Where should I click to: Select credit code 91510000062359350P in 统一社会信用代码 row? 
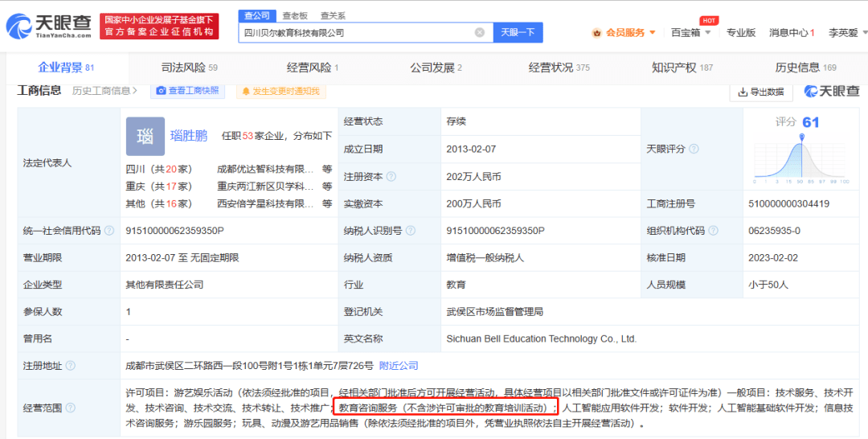(175, 231)
